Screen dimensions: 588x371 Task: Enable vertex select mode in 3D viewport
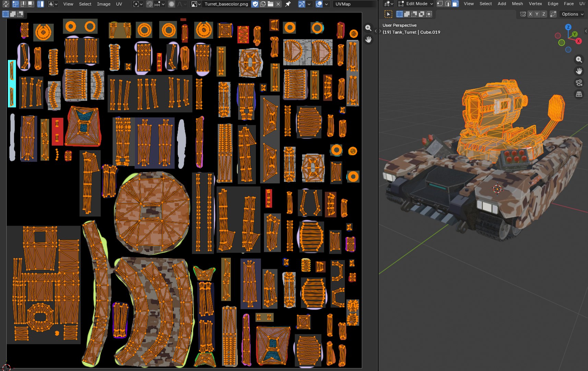[x=440, y=4]
